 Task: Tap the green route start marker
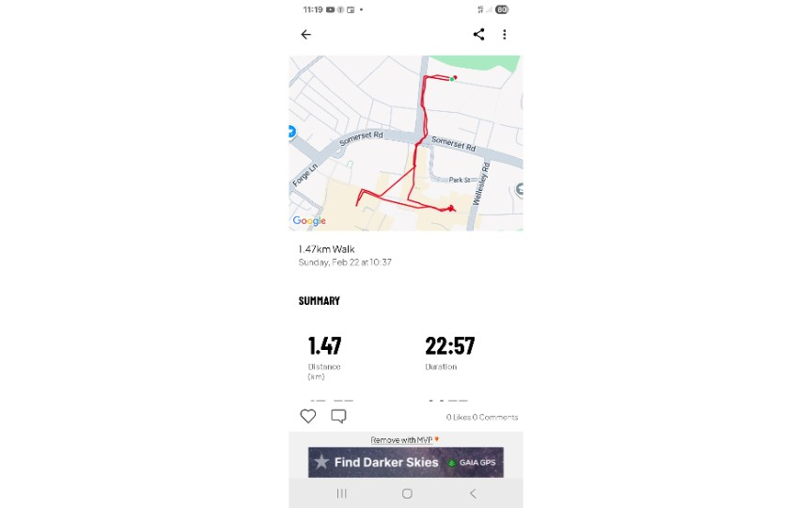pyautogui.click(x=451, y=79)
